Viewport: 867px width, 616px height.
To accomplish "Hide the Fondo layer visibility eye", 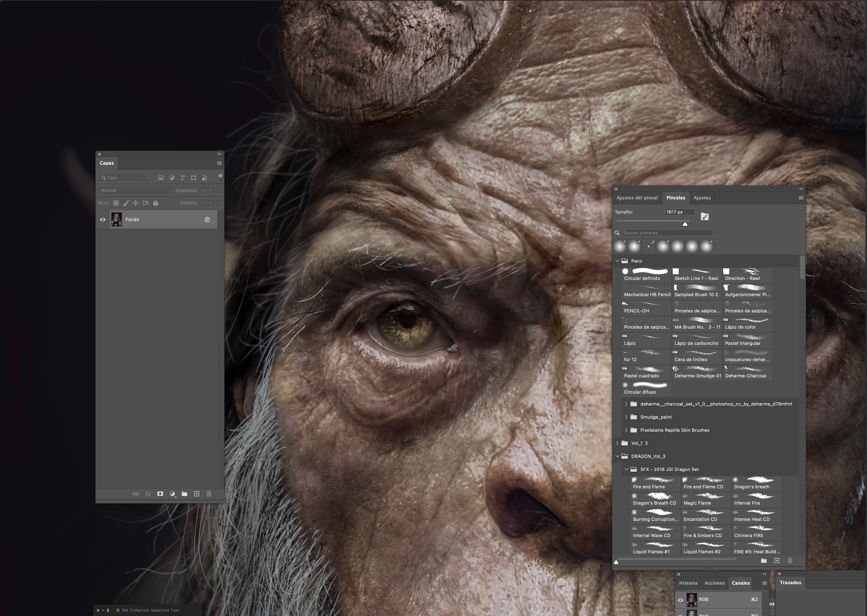I will tap(103, 220).
